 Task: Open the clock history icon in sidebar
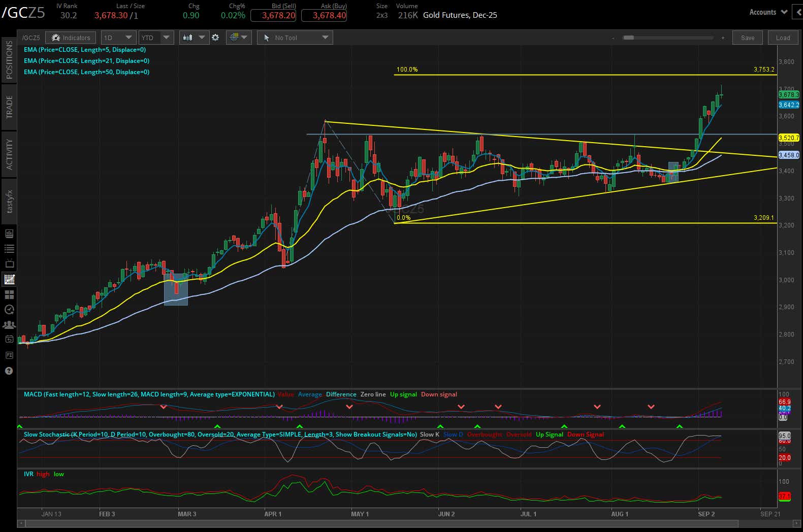tap(9, 310)
